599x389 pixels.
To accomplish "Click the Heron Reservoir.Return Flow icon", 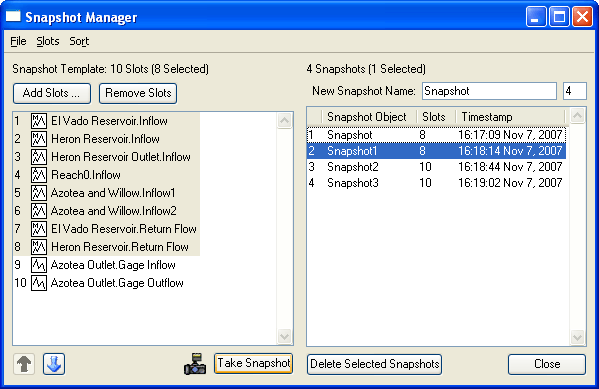I will [x=39, y=247].
